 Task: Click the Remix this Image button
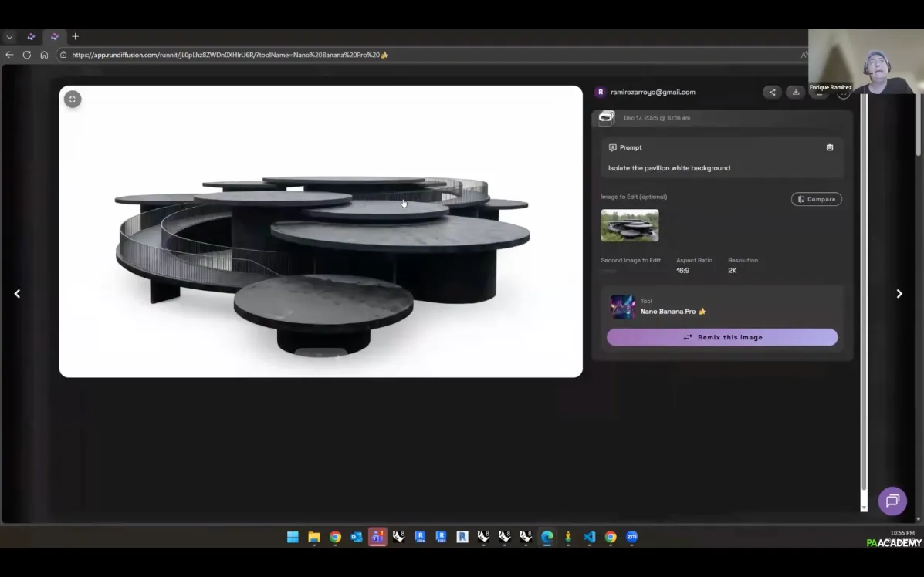click(x=722, y=337)
